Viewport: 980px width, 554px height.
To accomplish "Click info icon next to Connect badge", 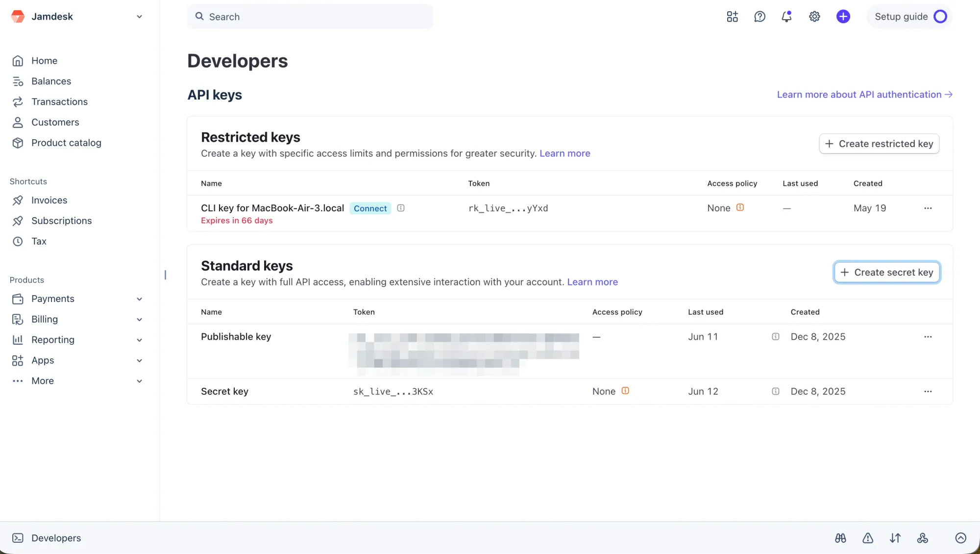I will (401, 208).
